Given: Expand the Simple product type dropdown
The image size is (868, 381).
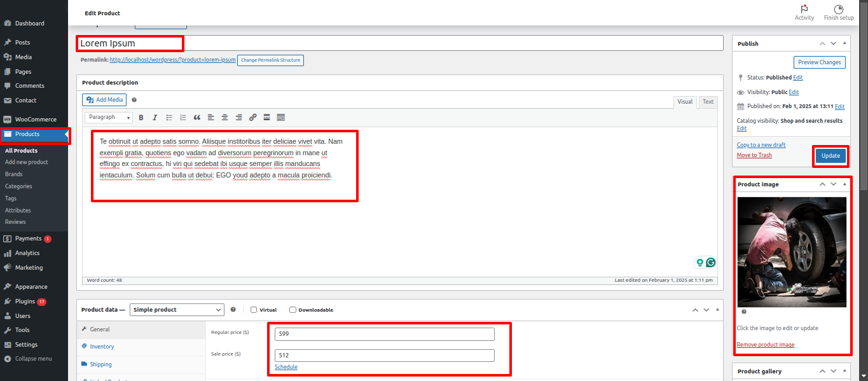Looking at the screenshot, I should click(177, 310).
